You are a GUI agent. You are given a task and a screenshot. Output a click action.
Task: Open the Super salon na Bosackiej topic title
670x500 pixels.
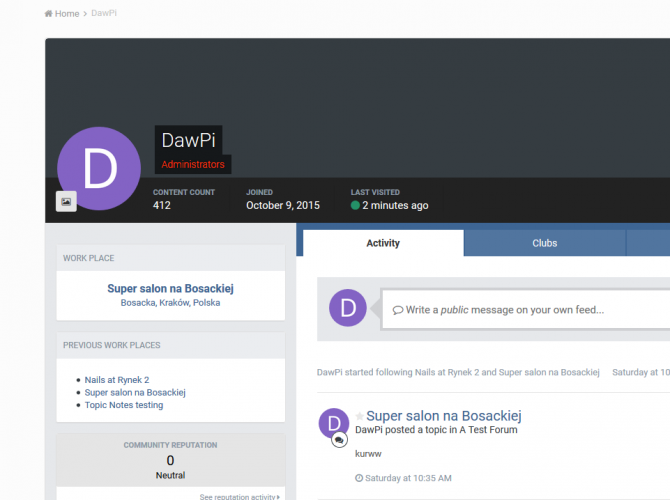(443, 416)
